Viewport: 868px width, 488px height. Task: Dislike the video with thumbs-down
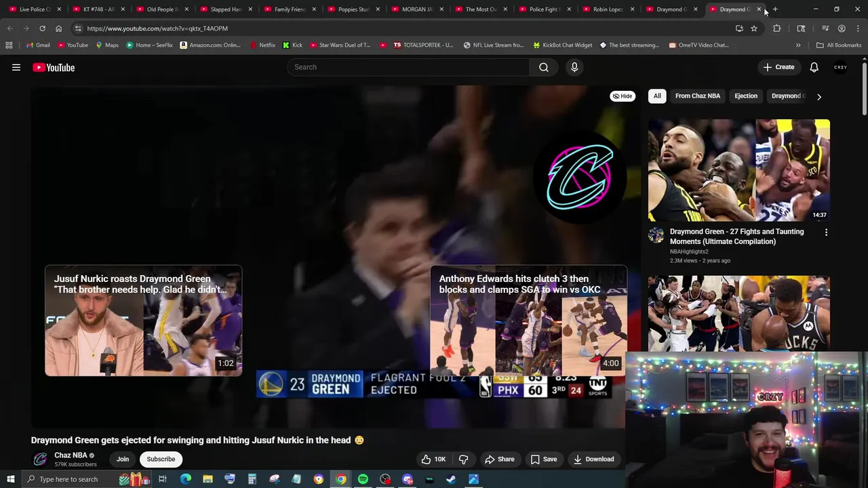pyautogui.click(x=463, y=459)
